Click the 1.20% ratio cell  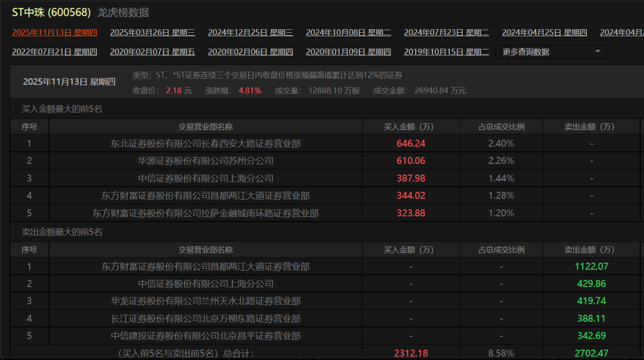pos(501,213)
